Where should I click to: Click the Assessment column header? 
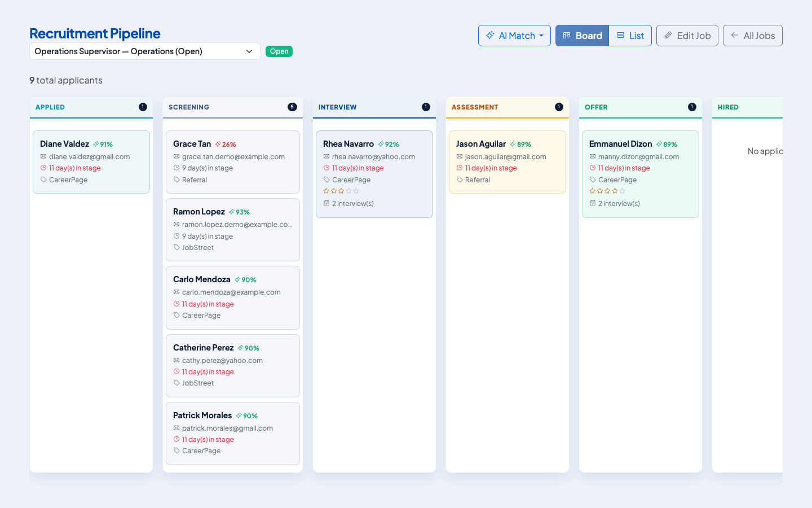pyautogui.click(x=507, y=107)
